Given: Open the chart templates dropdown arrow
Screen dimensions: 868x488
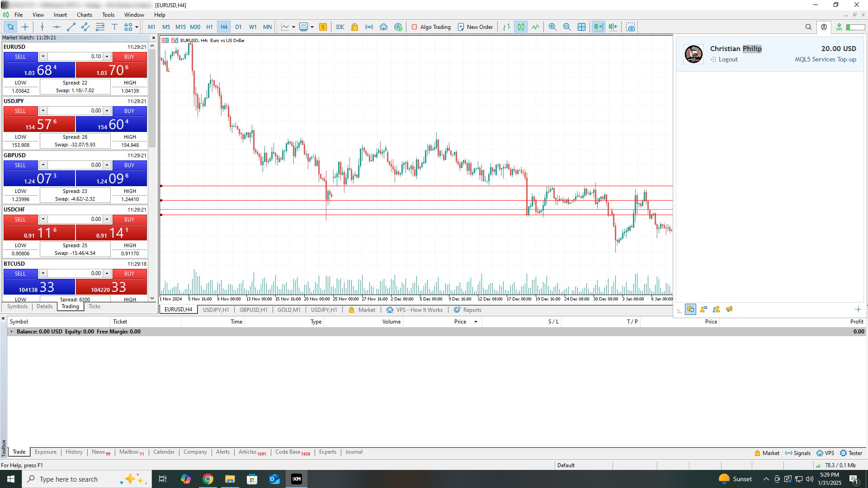Looking at the screenshot, I should click(x=312, y=27).
